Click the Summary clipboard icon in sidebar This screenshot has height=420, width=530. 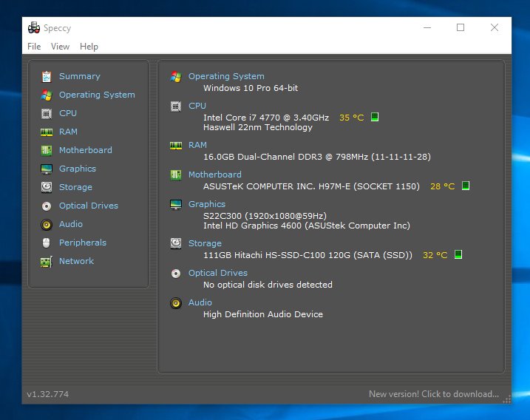pos(46,76)
